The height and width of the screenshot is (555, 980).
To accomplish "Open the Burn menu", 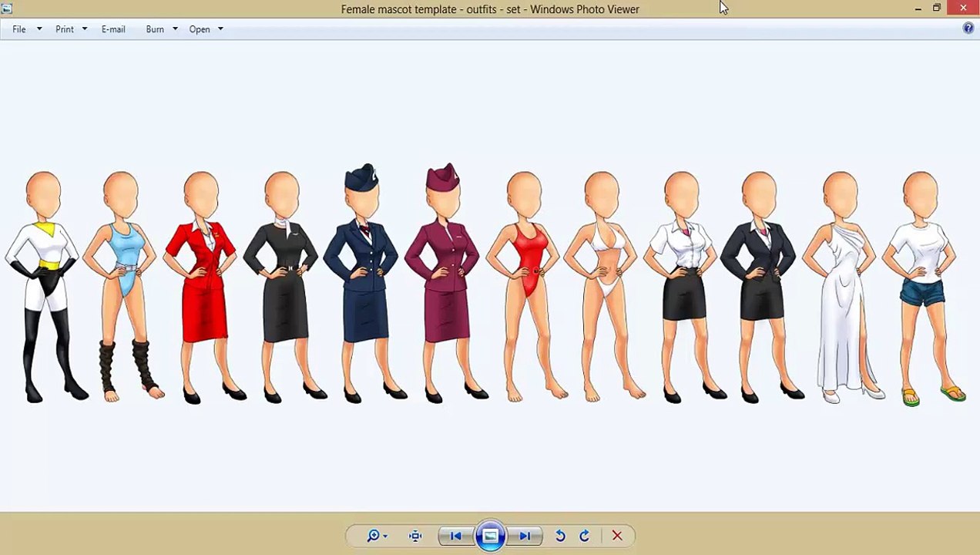I will pyautogui.click(x=155, y=29).
